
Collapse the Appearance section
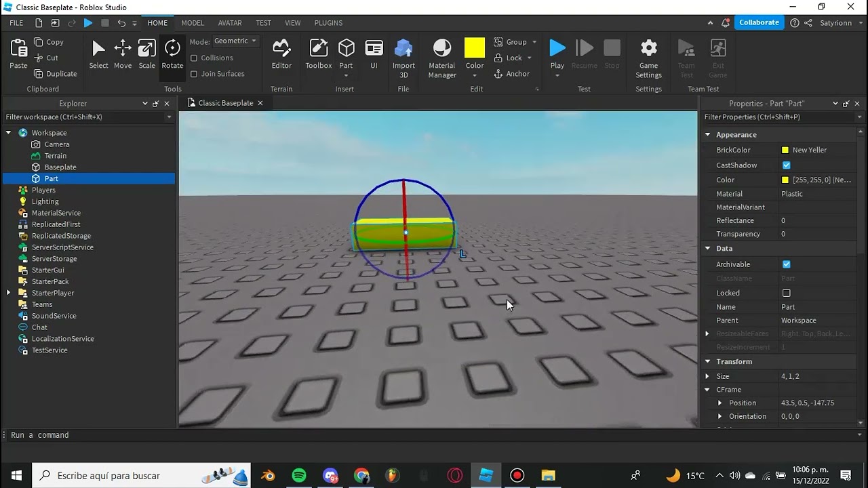tap(707, 135)
